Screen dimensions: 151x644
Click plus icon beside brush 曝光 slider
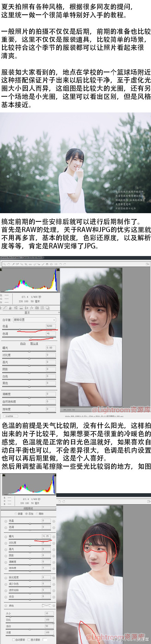(x=54, y=536)
